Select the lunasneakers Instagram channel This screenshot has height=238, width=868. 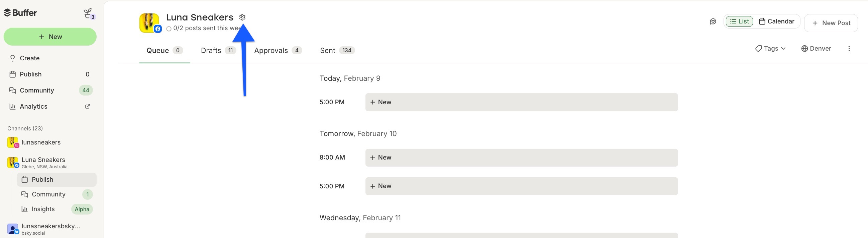click(x=41, y=142)
